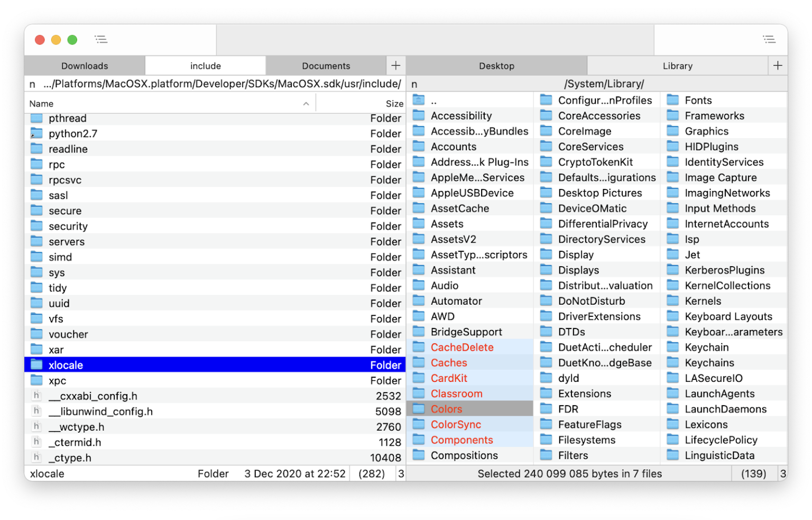Toggle the sort chevron in the Name column
The height and width of the screenshot is (520, 812).
(x=306, y=104)
